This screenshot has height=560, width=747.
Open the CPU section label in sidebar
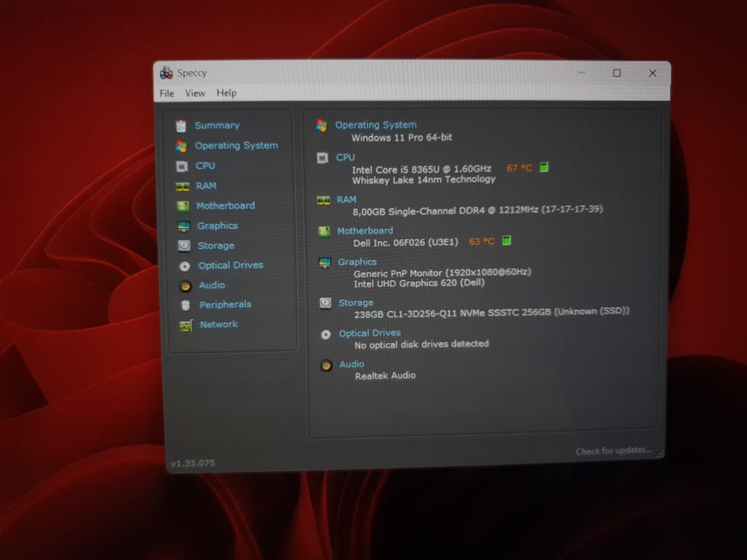205,166
